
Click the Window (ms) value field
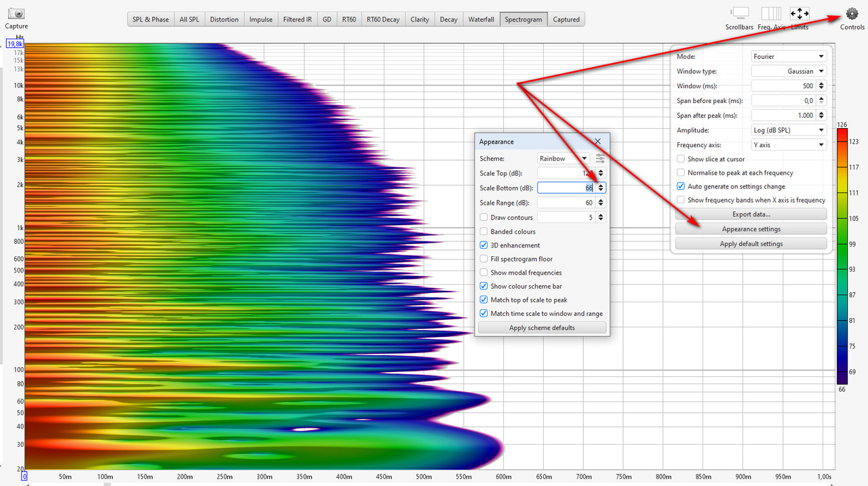[x=784, y=86]
